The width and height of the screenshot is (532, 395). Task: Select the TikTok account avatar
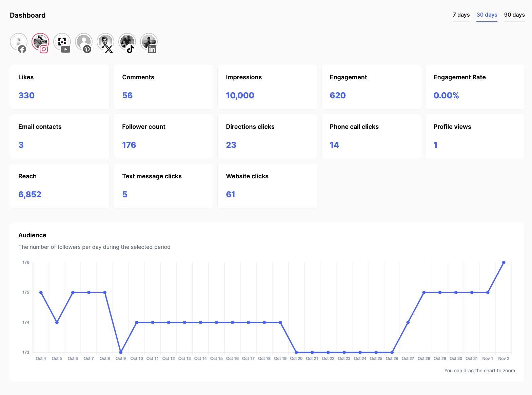[x=127, y=42]
